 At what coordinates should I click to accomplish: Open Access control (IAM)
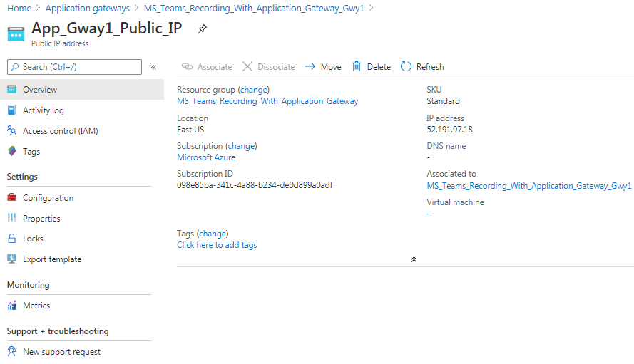(x=60, y=131)
